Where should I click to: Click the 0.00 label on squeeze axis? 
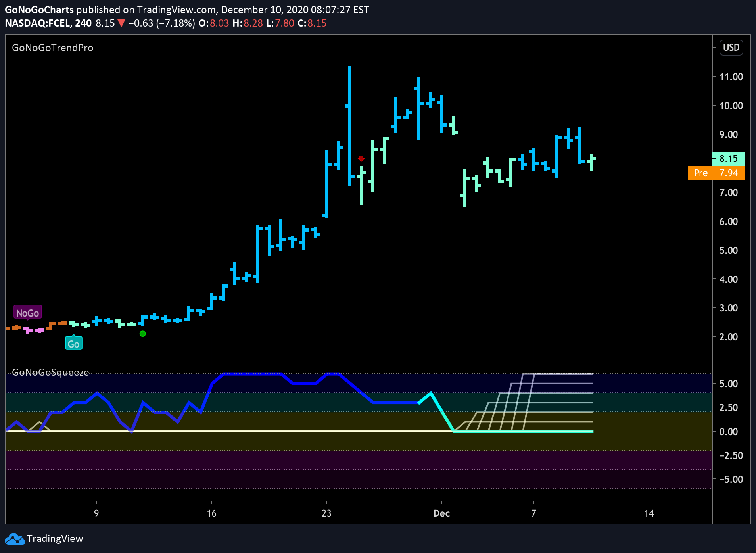point(729,432)
